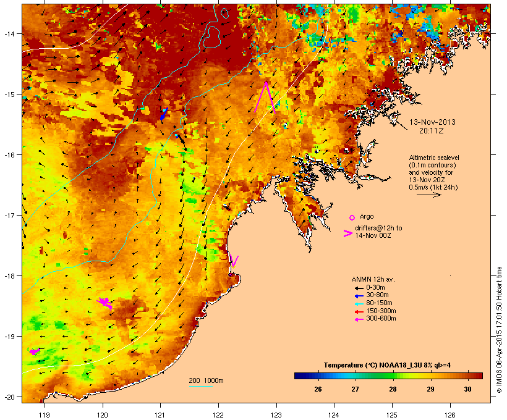The image size is (507, 420).
Task: Click the 30 label under color bar
Action: [467, 389]
